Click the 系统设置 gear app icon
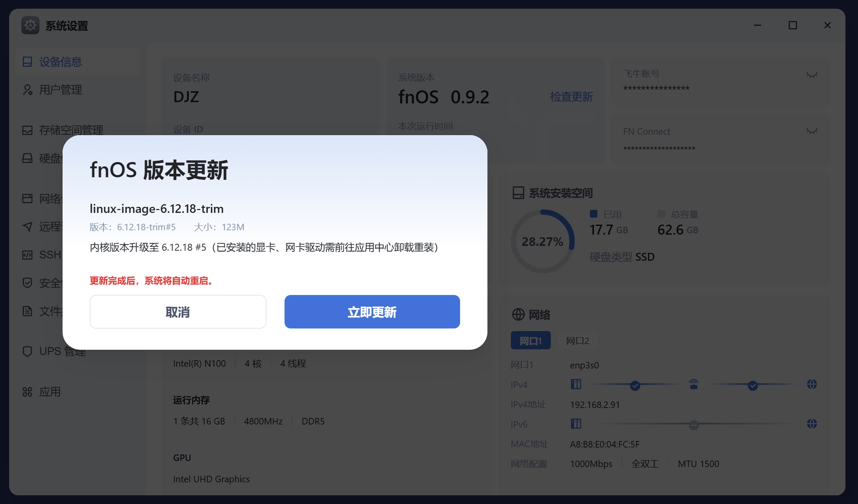The width and height of the screenshot is (858, 504). point(30,26)
